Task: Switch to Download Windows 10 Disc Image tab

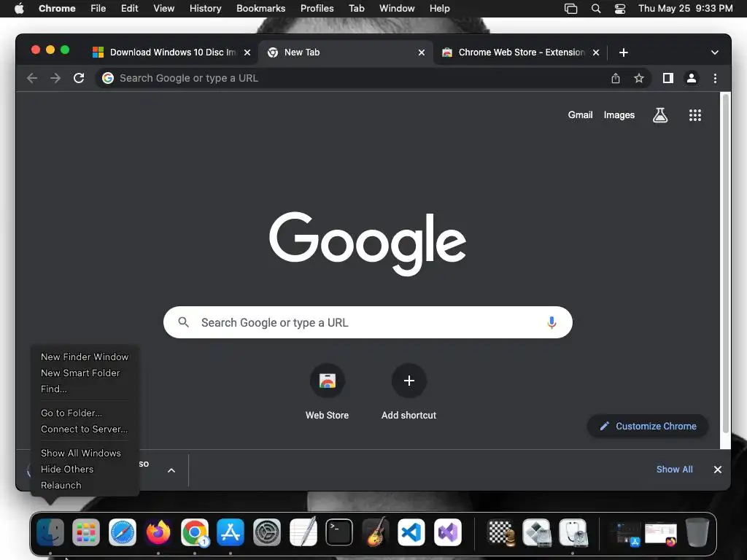Action: point(171,52)
